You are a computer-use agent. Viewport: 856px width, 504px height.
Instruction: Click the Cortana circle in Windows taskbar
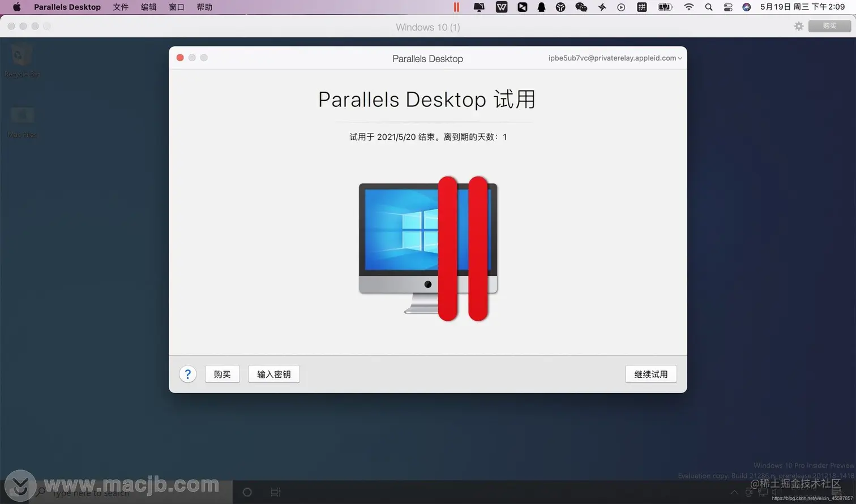point(247,492)
